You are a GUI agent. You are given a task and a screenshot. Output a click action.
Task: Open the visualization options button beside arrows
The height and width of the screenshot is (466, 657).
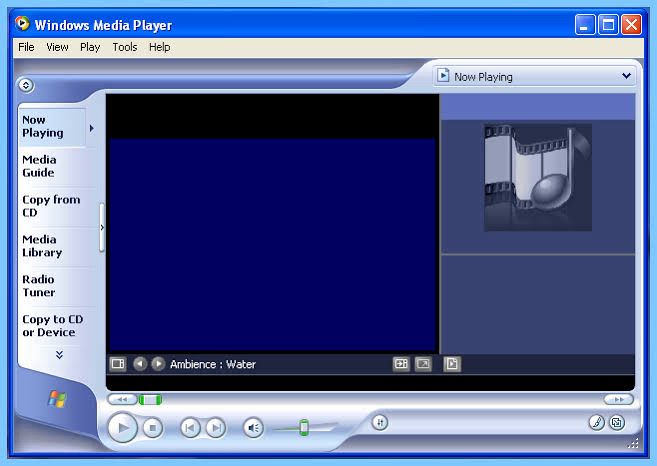click(x=118, y=363)
